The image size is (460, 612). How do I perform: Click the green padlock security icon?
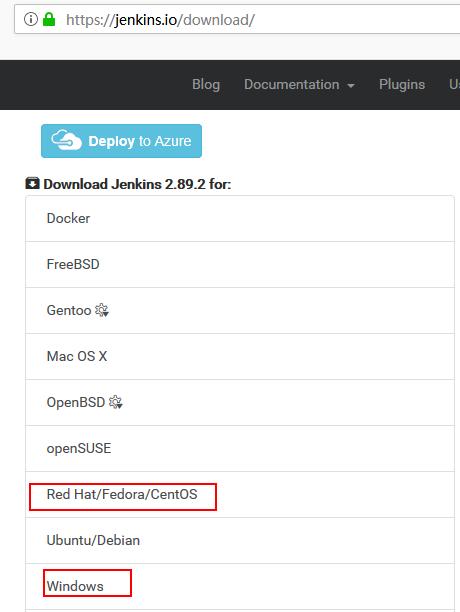click(x=49, y=19)
